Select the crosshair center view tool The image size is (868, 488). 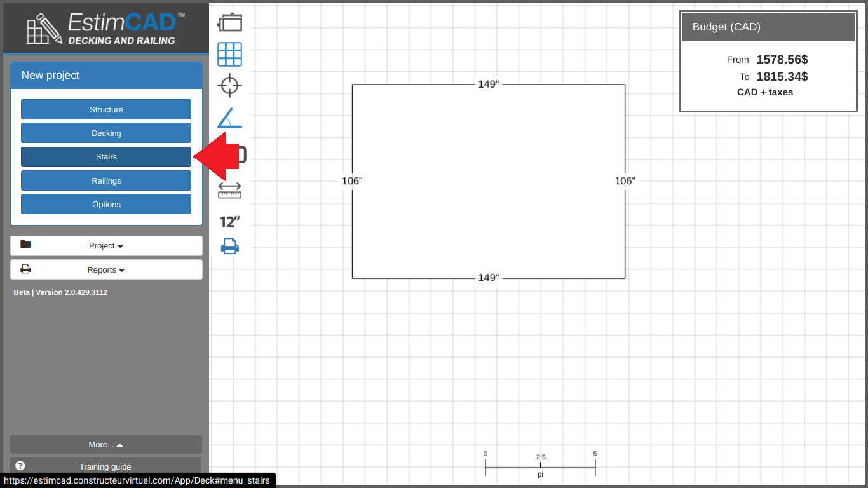click(229, 85)
